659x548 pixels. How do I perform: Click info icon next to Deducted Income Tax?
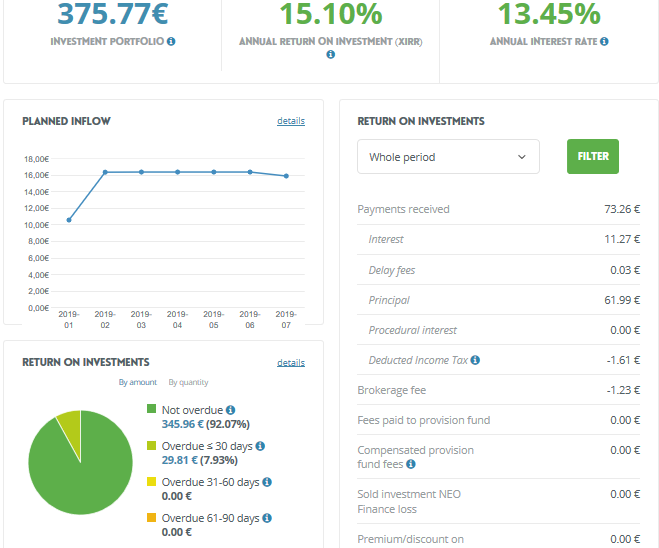tap(475, 360)
